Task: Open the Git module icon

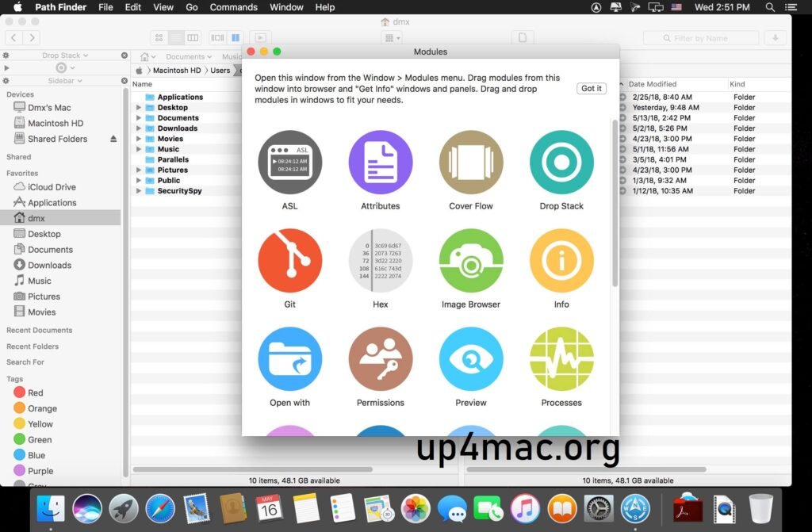Action: point(289,262)
